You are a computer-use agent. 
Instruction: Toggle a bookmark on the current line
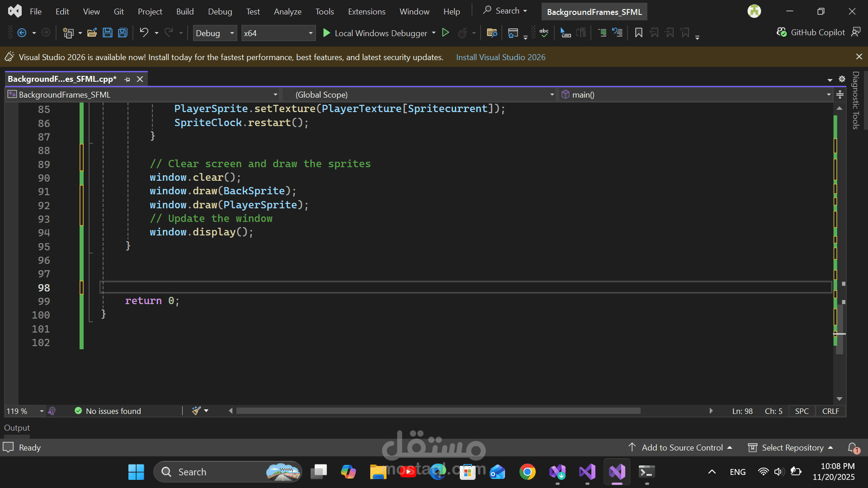click(x=638, y=33)
